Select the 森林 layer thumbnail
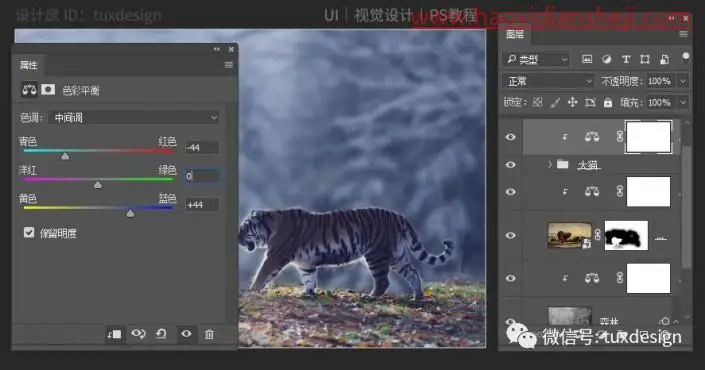This screenshot has height=370, width=705. 570,316
